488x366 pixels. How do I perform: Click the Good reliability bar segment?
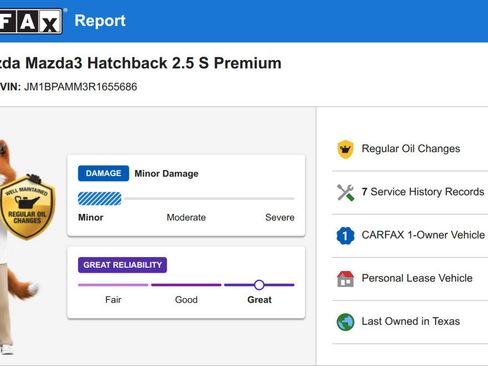pos(186,285)
